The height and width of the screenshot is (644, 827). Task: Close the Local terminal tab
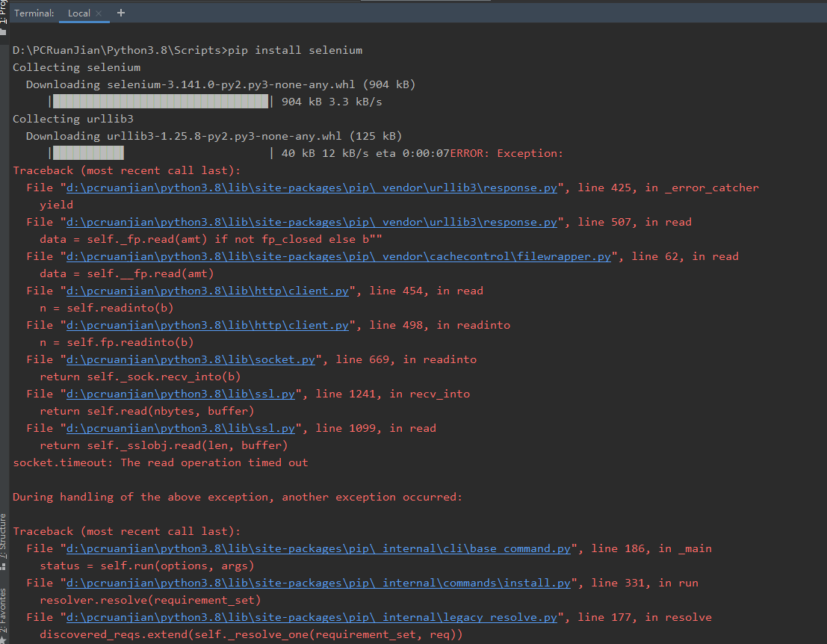coord(99,13)
